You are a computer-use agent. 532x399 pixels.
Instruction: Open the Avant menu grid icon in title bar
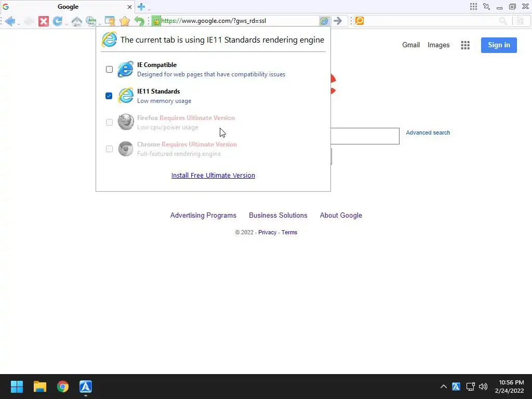click(473, 6)
